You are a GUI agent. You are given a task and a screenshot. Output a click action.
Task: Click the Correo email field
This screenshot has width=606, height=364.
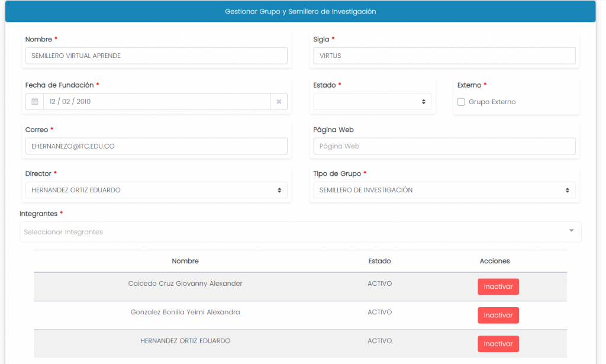(156, 146)
